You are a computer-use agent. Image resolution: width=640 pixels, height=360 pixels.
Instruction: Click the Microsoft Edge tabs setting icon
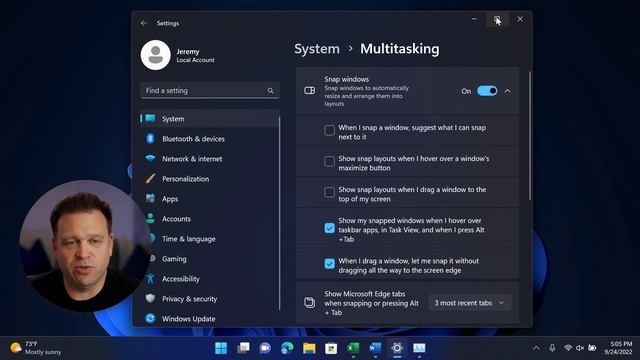click(309, 302)
